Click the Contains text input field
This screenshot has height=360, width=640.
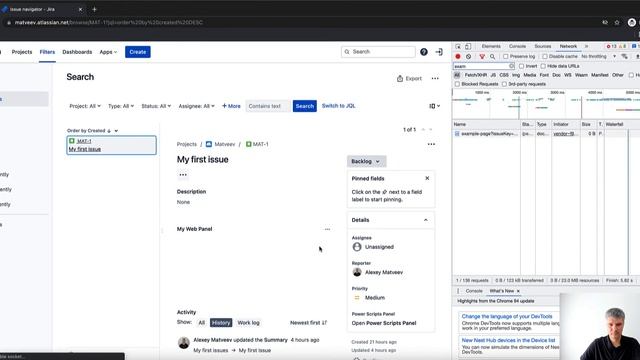(x=268, y=106)
